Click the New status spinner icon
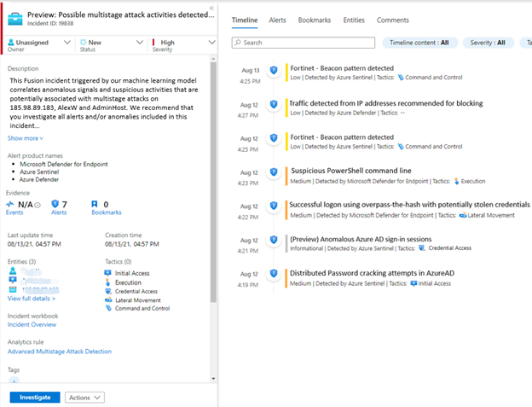 coord(84,43)
